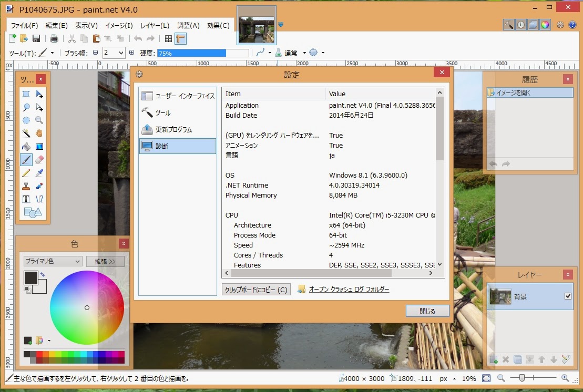Select the Paint Bucket tool

point(26,147)
